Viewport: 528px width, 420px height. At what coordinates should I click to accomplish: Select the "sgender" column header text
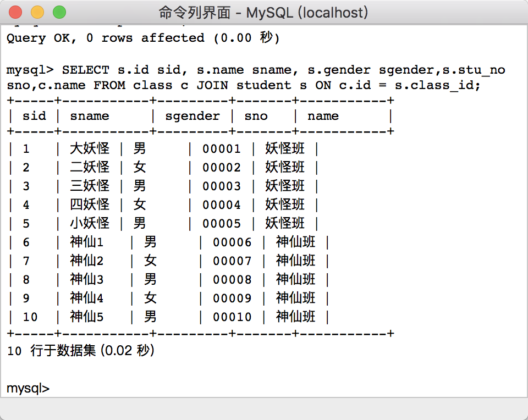pyautogui.click(x=192, y=116)
